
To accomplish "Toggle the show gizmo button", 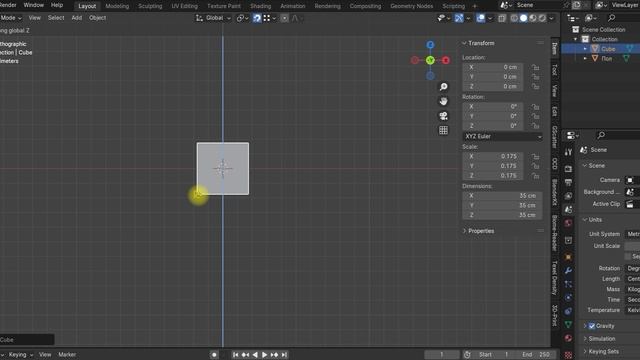I will (x=459, y=18).
